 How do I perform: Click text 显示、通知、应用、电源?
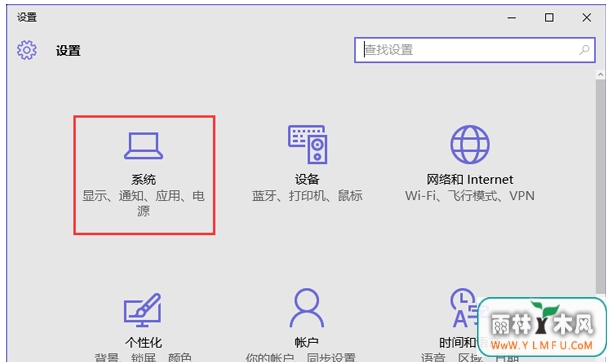click(143, 203)
